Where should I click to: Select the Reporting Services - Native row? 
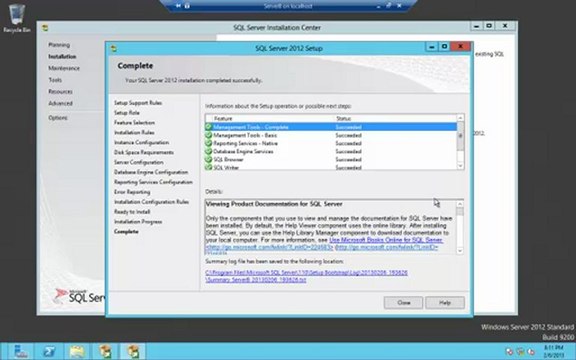point(331,143)
